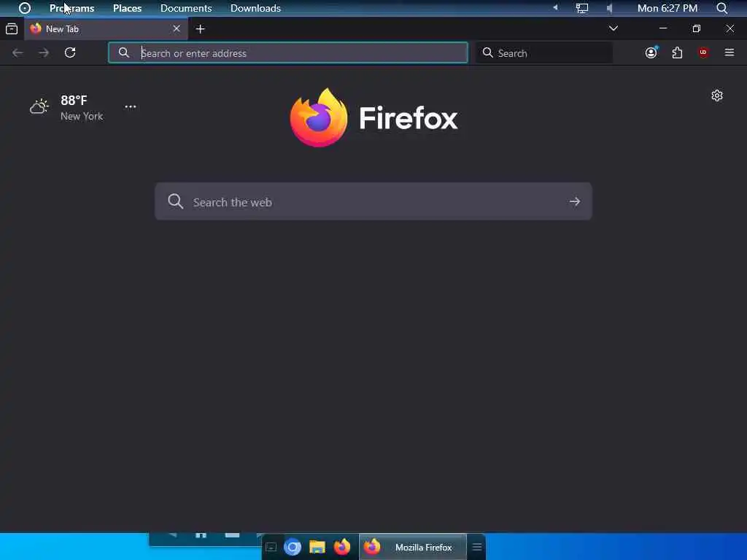The image size is (747, 560).
Task: Open the Places menu
Action: tap(127, 8)
